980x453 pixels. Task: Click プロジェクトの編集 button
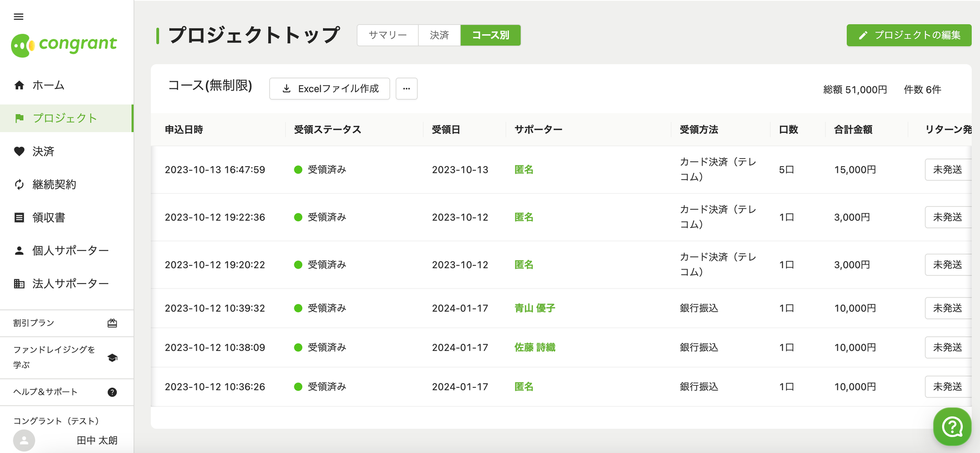(x=909, y=35)
